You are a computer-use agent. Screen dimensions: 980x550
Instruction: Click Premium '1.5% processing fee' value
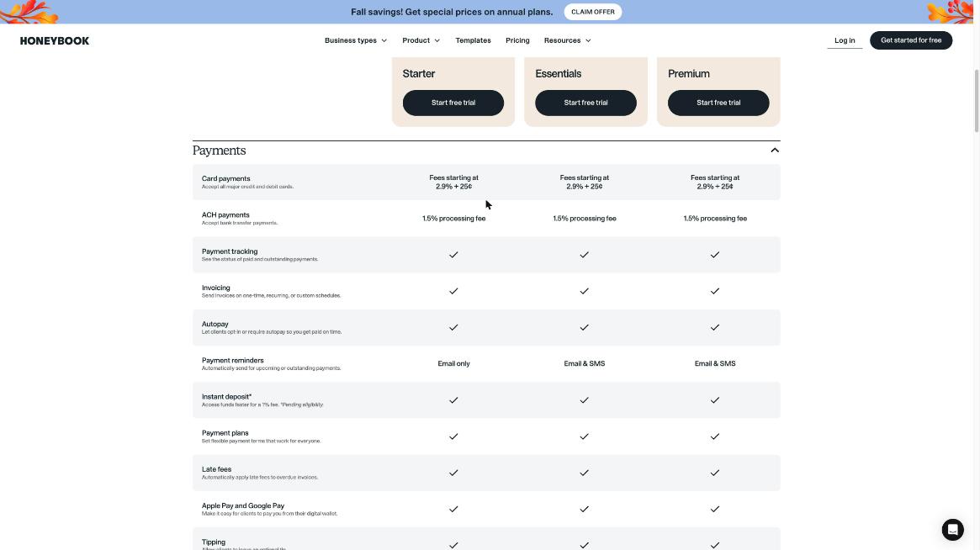[x=715, y=219]
